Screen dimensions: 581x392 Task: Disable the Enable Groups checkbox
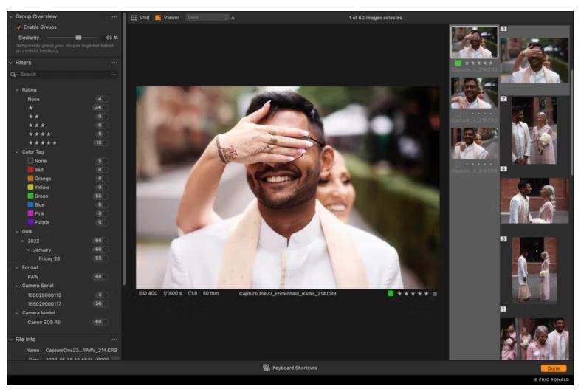[x=19, y=27]
